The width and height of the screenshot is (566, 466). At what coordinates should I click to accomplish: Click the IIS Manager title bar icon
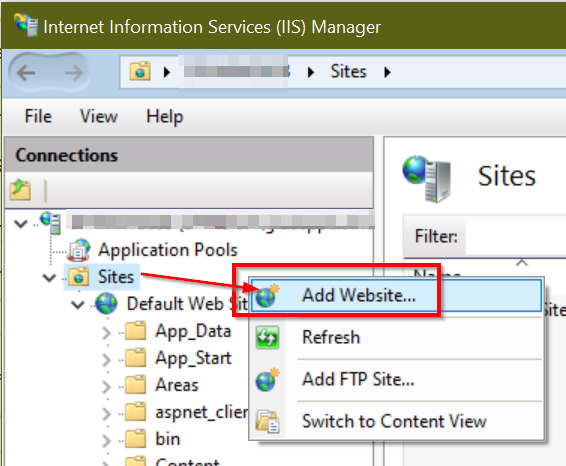(x=26, y=25)
